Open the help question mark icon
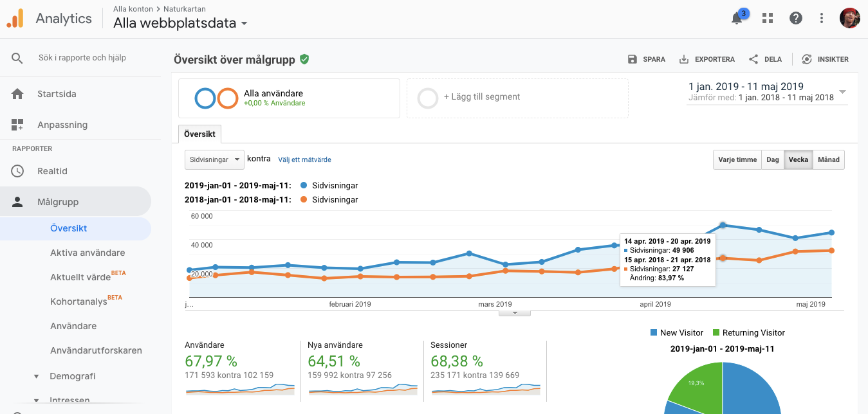This screenshot has height=414, width=868. point(796,18)
